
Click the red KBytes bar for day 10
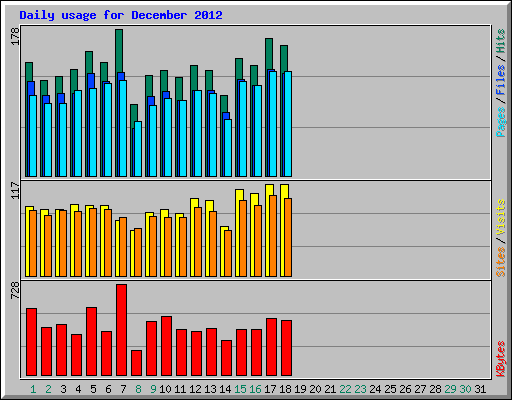tap(166, 346)
